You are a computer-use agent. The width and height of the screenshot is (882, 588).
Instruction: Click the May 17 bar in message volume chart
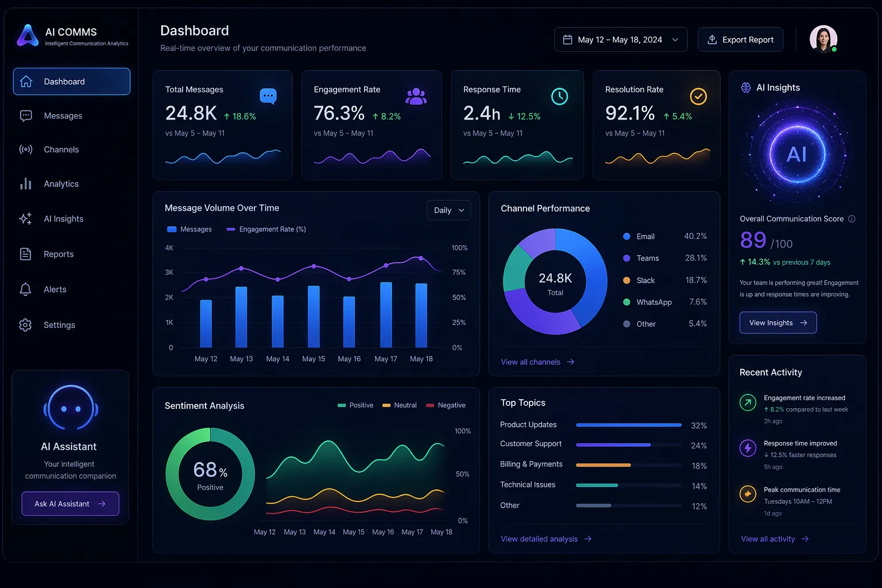click(386, 315)
